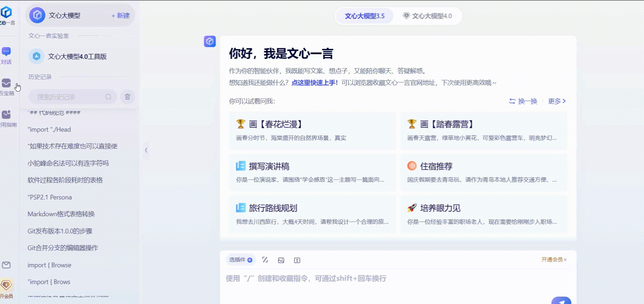
Task: Open the 选插件 plugin selector
Action: pos(240,260)
